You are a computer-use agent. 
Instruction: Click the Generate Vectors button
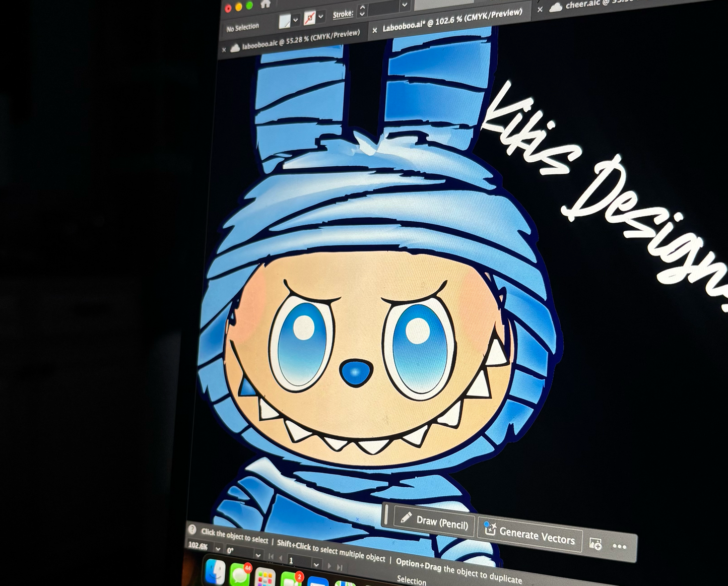point(530,534)
